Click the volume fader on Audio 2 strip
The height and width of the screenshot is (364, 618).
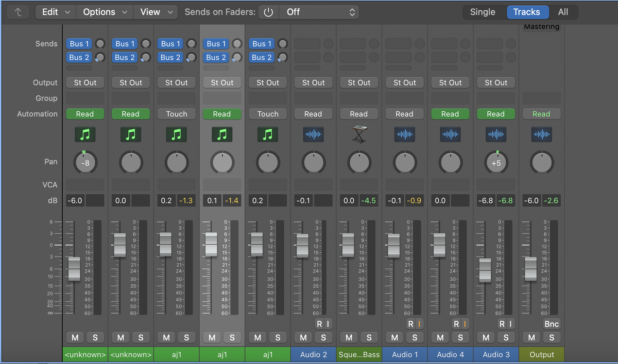tap(302, 245)
